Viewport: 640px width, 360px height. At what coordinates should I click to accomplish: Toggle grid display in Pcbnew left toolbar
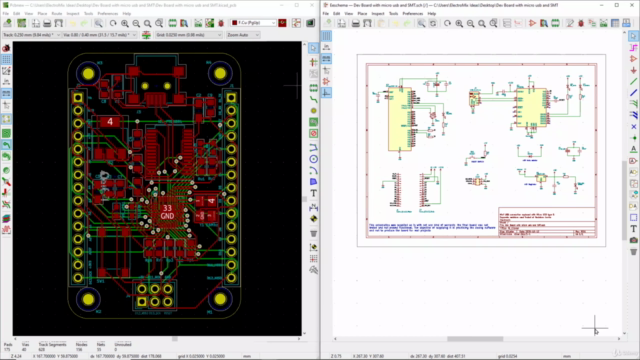click(6, 60)
